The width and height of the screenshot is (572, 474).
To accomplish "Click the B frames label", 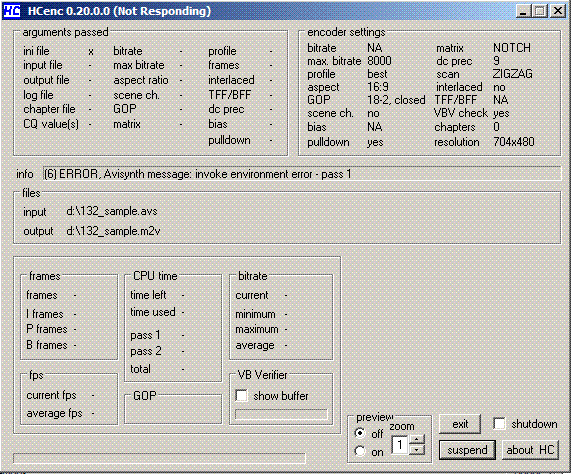I will pos(47,345).
